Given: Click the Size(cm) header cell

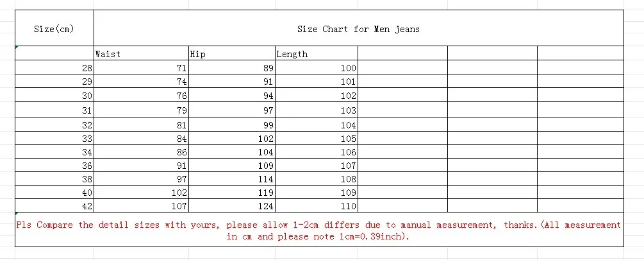Looking at the screenshot, I should coord(54,29).
